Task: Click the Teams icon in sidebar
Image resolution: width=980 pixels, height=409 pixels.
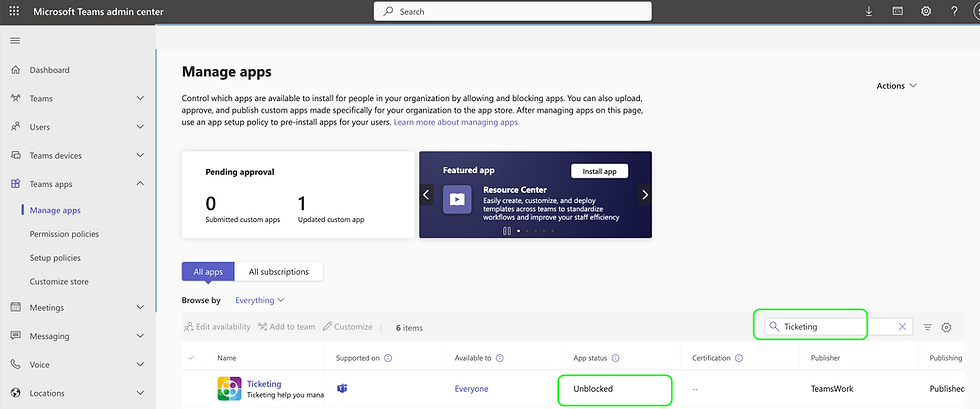Action: 16,98
